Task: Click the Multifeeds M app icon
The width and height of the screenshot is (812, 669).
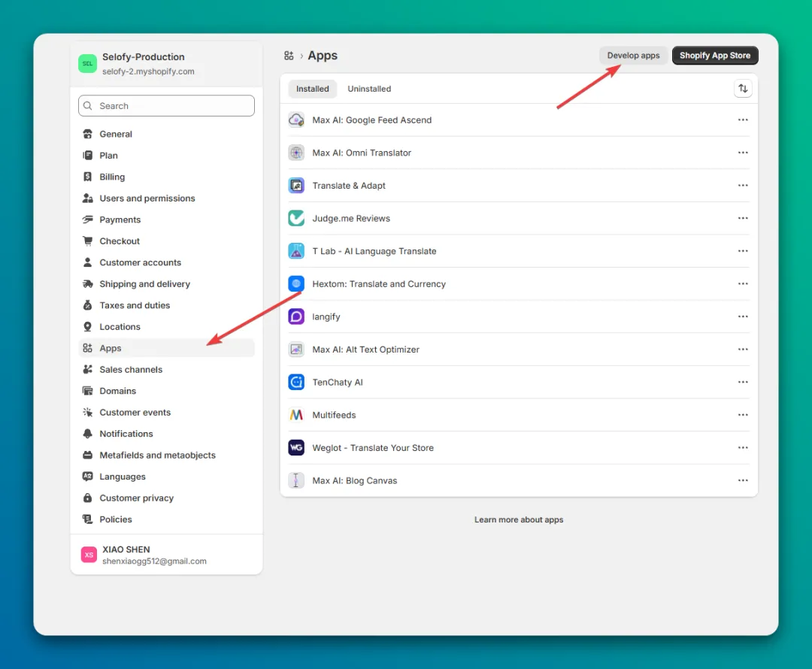Action: click(x=296, y=415)
